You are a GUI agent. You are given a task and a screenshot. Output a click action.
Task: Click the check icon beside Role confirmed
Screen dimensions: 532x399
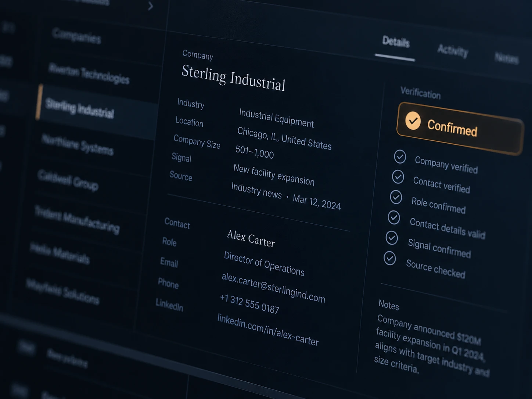click(x=396, y=197)
